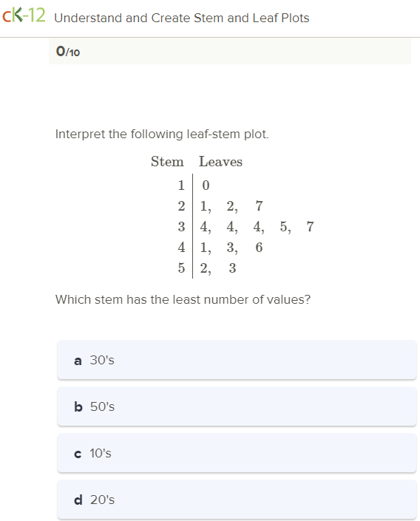This screenshot has height=521, width=420.
Task: Select answer option a 30's
Action: point(237,360)
